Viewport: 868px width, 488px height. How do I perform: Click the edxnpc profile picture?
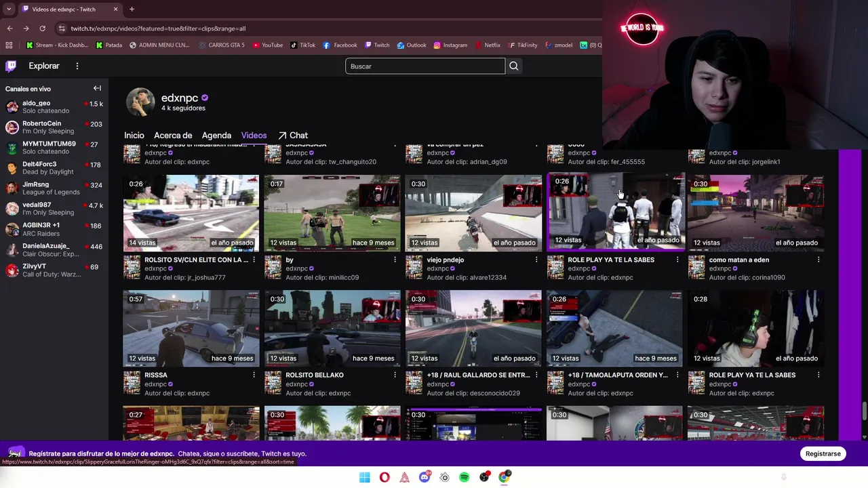click(x=140, y=102)
